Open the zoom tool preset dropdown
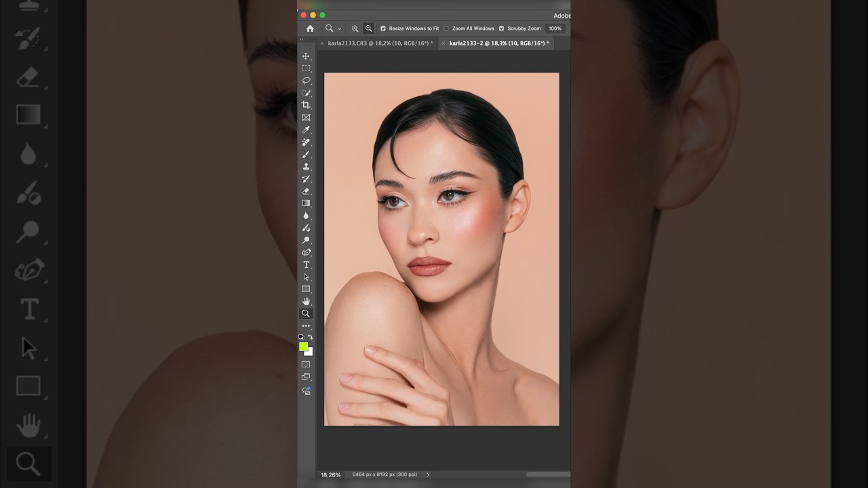Image resolution: width=868 pixels, height=488 pixels. tap(340, 29)
